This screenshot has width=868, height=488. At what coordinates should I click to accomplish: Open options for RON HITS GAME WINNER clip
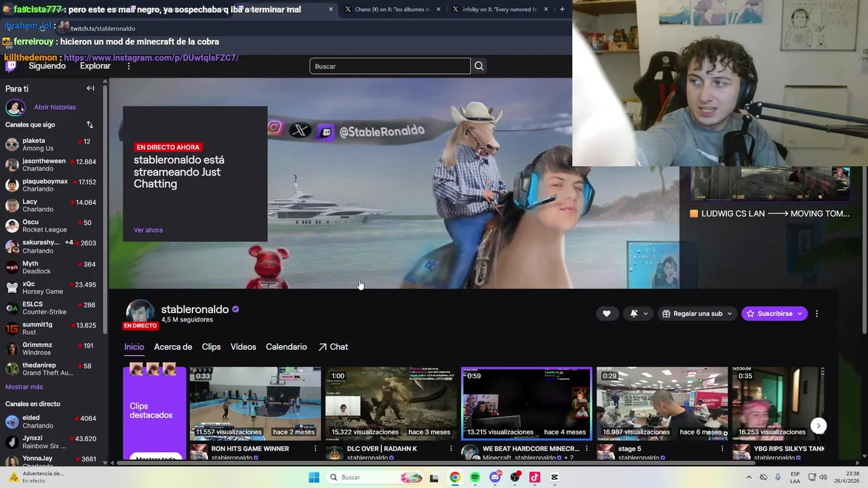(315, 449)
